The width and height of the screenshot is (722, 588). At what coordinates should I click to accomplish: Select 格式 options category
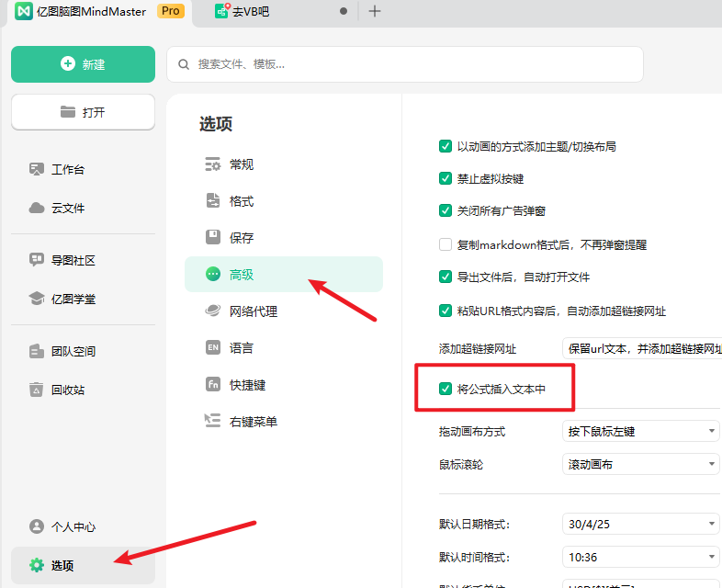284,201
